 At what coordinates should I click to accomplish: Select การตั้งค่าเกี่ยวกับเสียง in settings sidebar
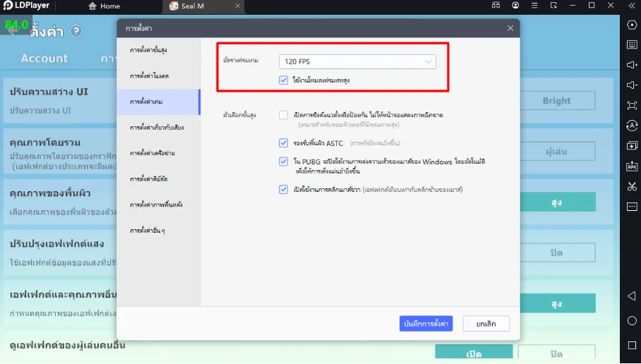158,128
